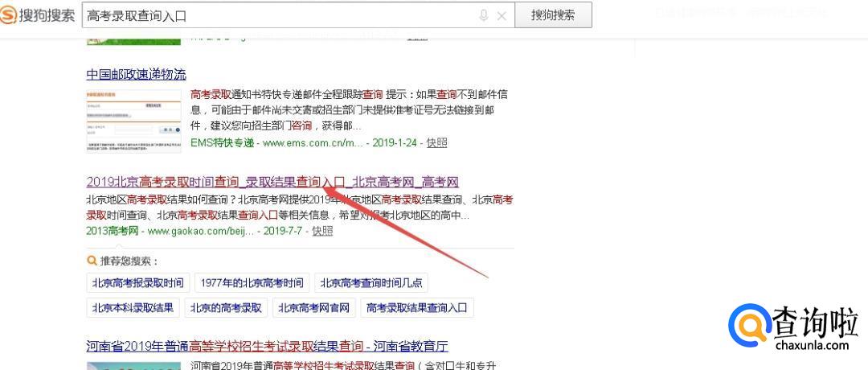Select suggestion 1977年的北京高考时间

[x=252, y=282]
